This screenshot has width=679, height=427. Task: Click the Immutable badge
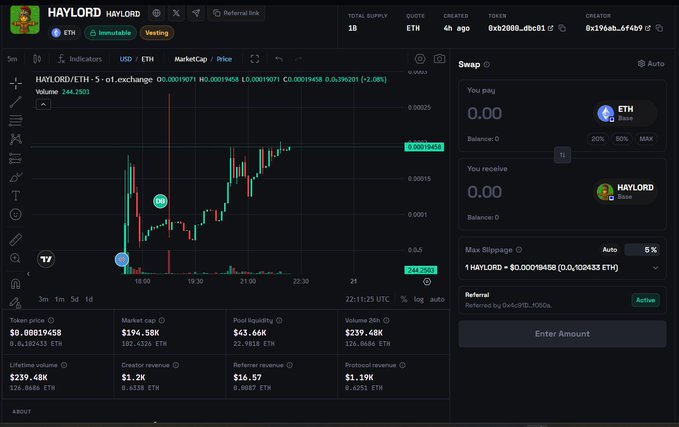coord(110,33)
